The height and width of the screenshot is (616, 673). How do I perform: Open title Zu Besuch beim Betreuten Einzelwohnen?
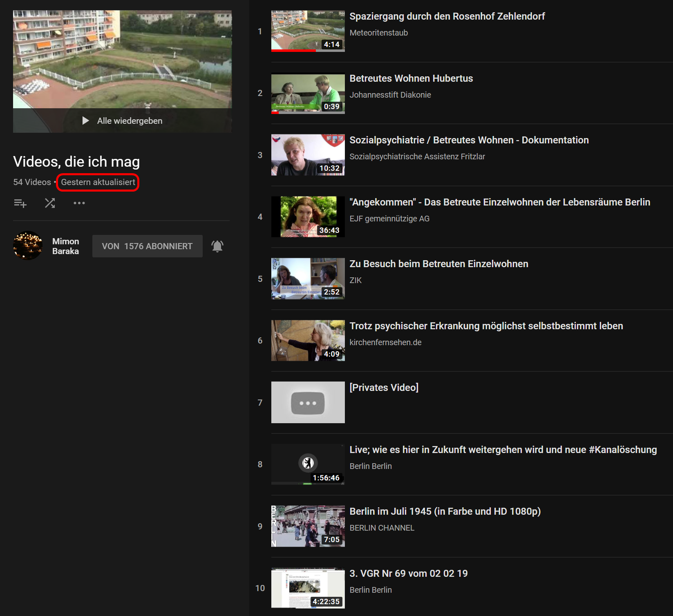439,264
